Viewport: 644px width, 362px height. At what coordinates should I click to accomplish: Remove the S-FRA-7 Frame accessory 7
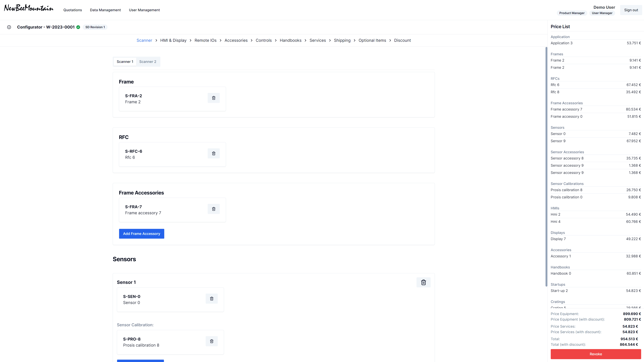pos(214,209)
